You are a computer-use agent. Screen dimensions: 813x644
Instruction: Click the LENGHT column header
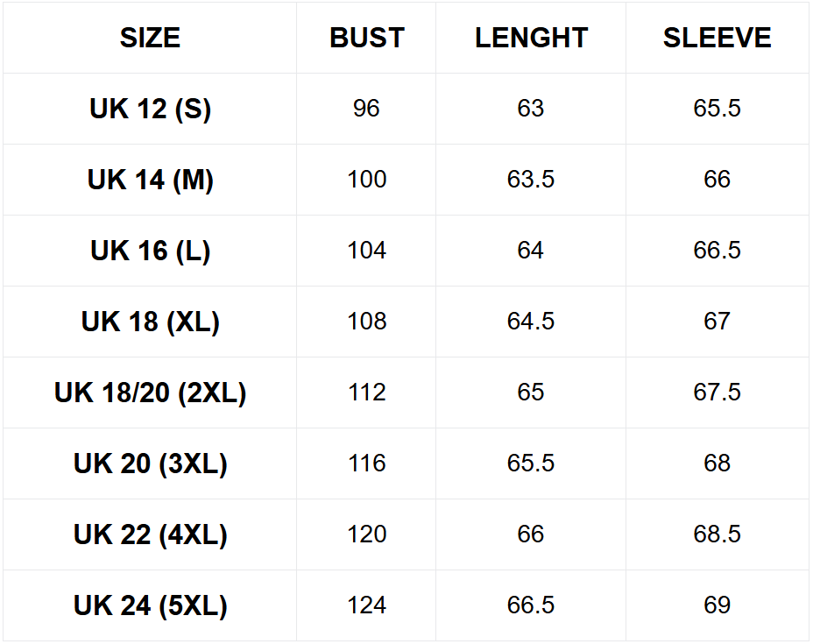(x=531, y=38)
